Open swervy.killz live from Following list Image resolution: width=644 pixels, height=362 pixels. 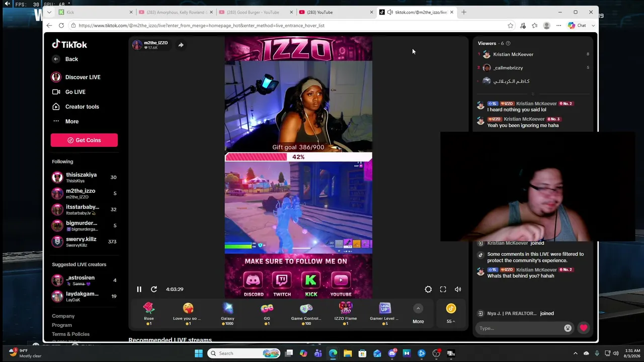84,242
